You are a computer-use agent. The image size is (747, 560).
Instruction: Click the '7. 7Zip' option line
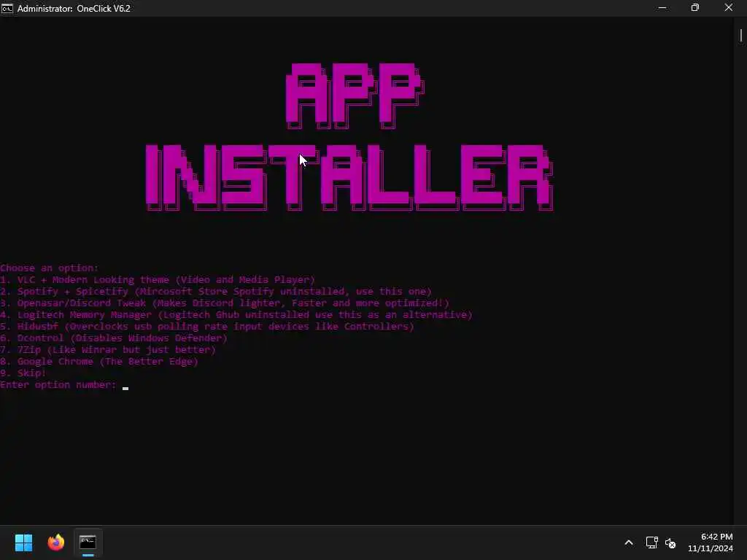(x=108, y=349)
